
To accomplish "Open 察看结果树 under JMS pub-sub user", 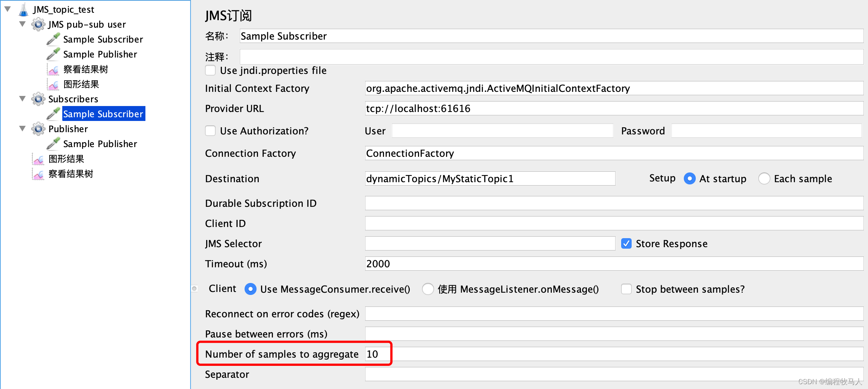I will coord(85,69).
